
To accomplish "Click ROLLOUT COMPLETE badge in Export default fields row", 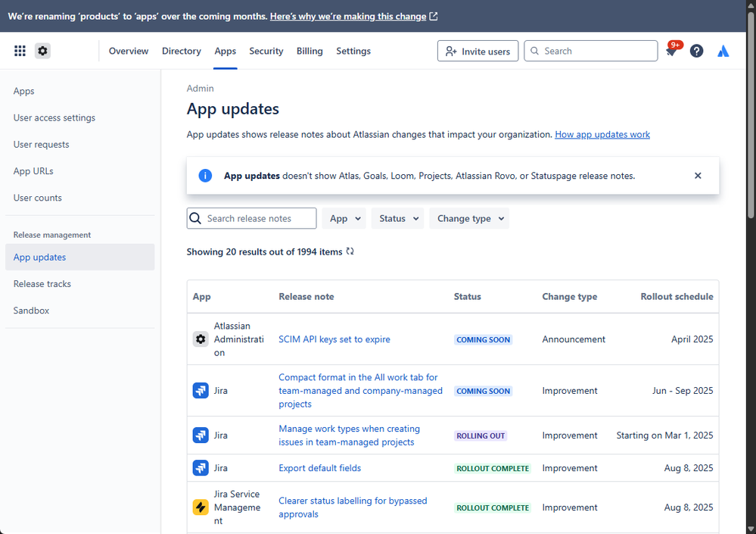I will 493,468.
